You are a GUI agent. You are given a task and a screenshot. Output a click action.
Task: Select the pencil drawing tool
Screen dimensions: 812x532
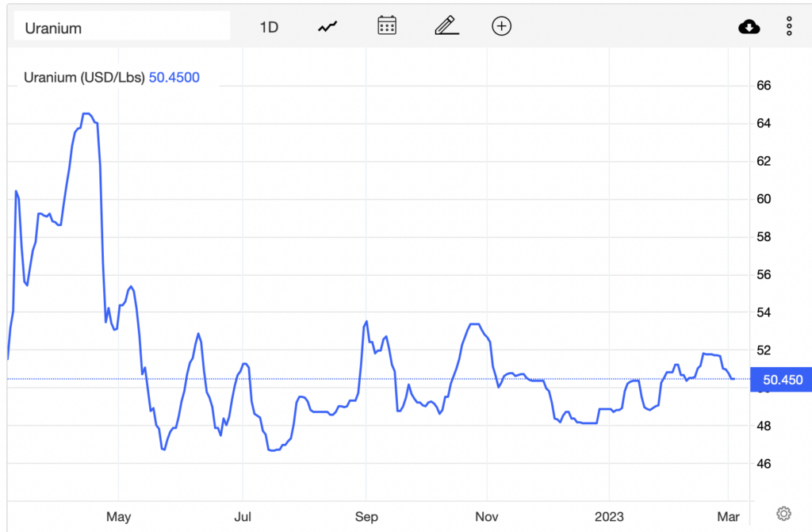447,25
